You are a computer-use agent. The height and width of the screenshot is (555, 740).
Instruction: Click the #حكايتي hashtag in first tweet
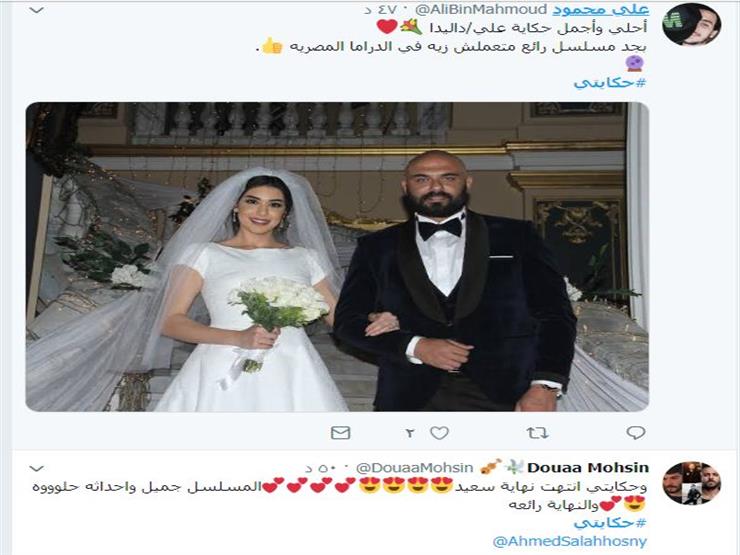coord(610,83)
